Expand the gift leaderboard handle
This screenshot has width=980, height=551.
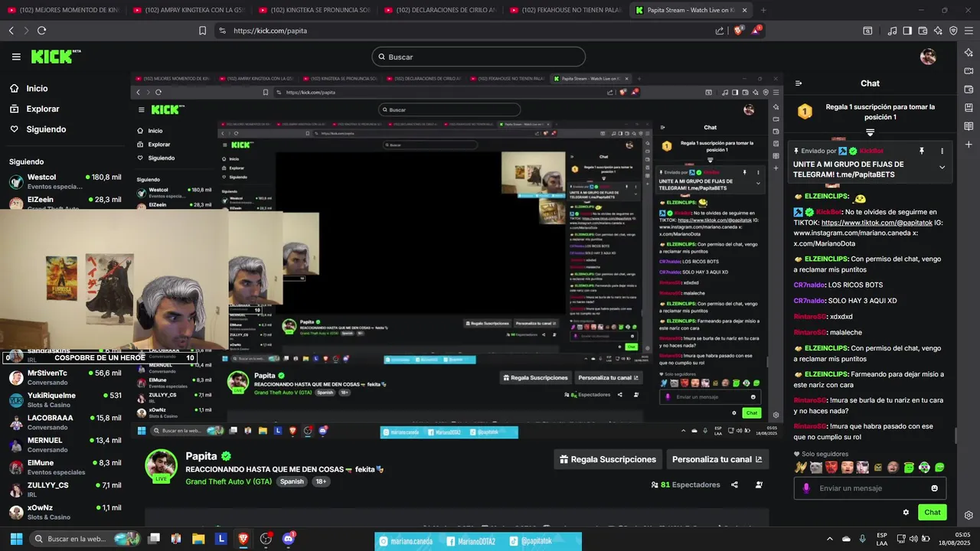pyautogui.click(x=870, y=132)
